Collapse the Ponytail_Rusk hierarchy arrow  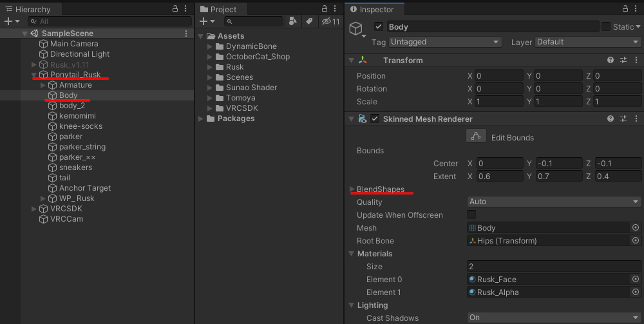[x=34, y=75]
